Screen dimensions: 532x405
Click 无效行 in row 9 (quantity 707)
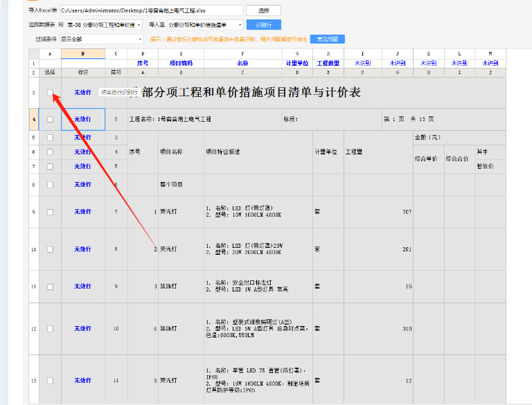pyautogui.click(x=83, y=212)
